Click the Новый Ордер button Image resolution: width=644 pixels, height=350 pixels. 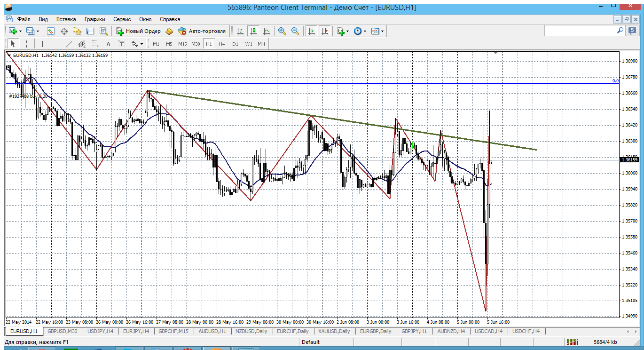click(139, 31)
